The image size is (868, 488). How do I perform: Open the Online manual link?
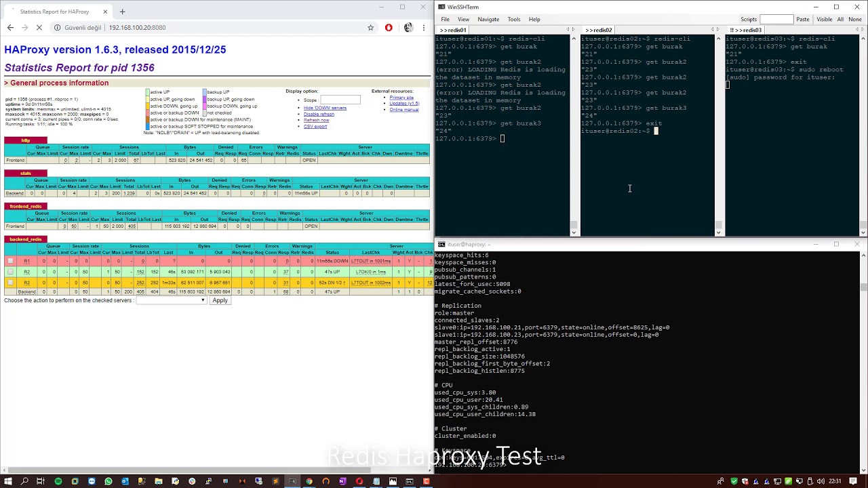pos(404,110)
